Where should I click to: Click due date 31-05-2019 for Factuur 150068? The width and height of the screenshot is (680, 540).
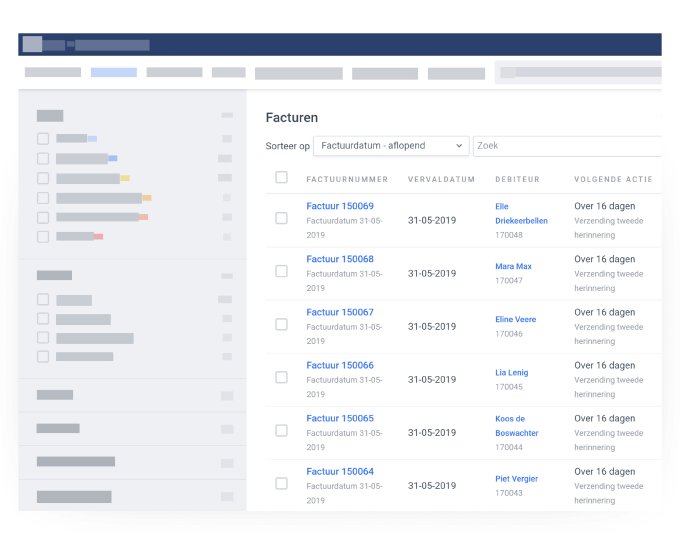coord(432,274)
